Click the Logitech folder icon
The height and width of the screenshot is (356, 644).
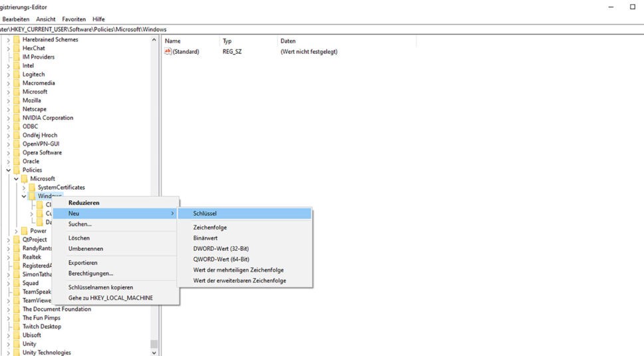pyautogui.click(x=17, y=75)
